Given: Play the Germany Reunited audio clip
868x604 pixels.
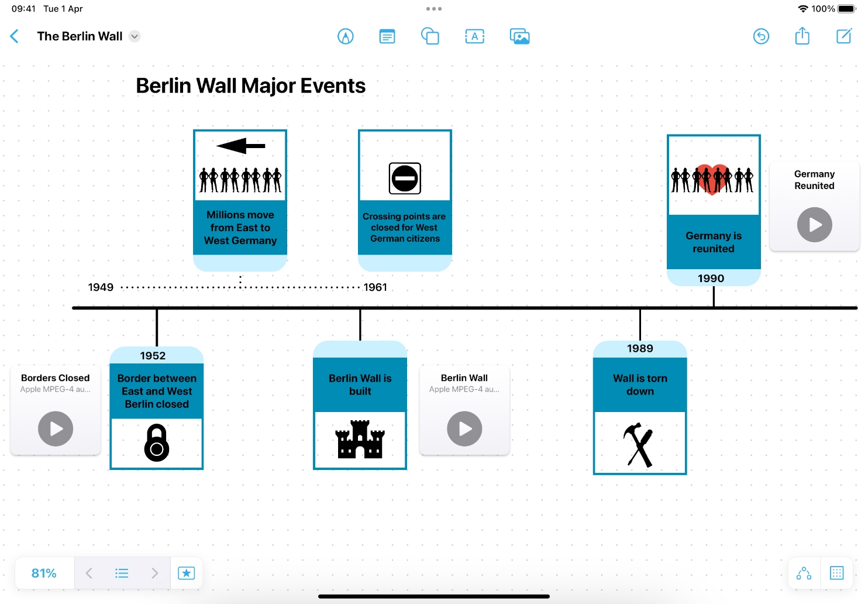Looking at the screenshot, I should (814, 225).
